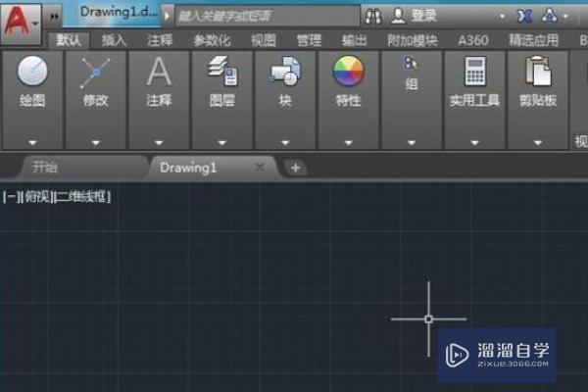Open the AutoCAD application menu button

tap(21, 24)
